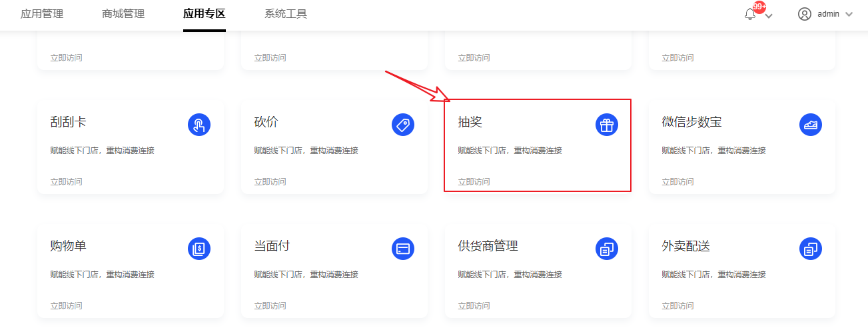Click the admin username label
The image size is (868, 328).
pyautogui.click(x=828, y=14)
